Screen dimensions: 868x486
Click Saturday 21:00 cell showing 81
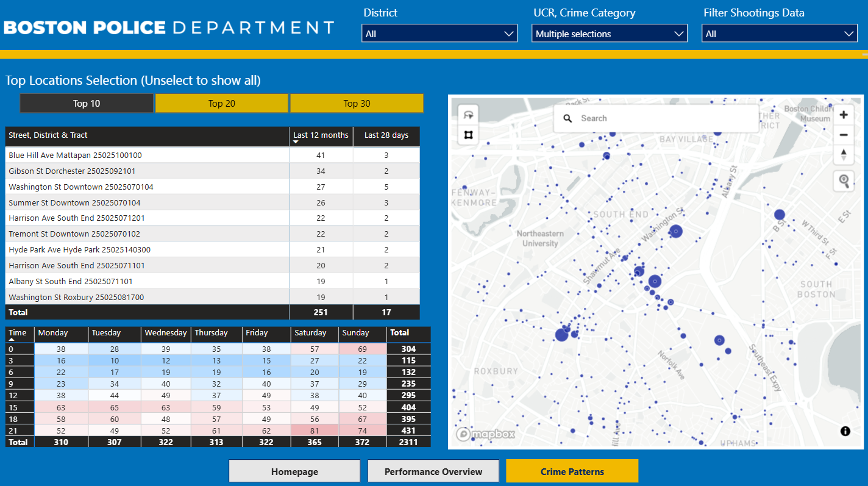tap(315, 431)
